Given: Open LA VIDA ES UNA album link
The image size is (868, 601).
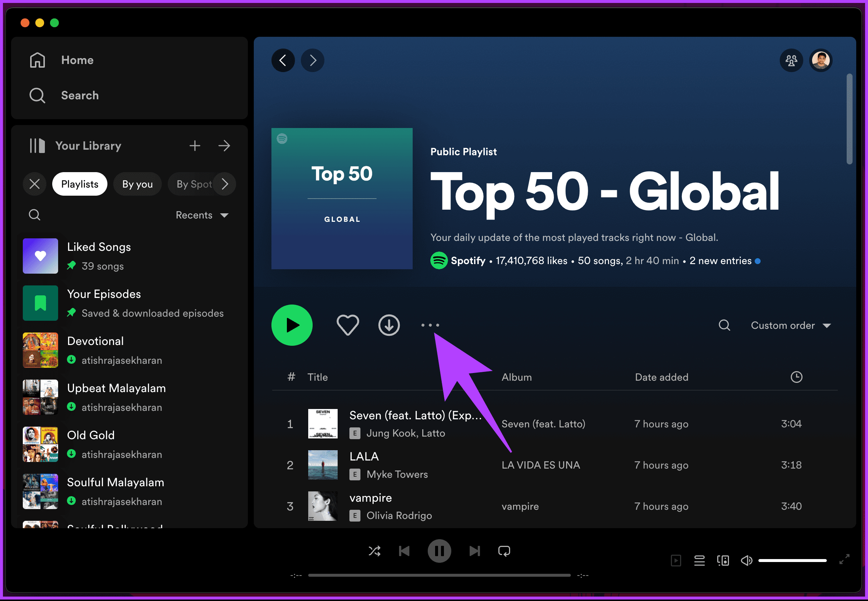Looking at the screenshot, I should click(541, 465).
